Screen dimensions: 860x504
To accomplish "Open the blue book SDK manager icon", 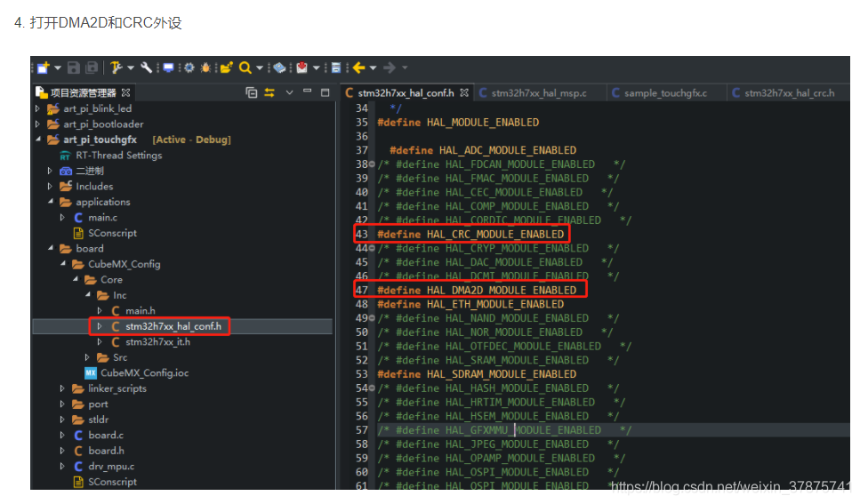I will [280, 68].
